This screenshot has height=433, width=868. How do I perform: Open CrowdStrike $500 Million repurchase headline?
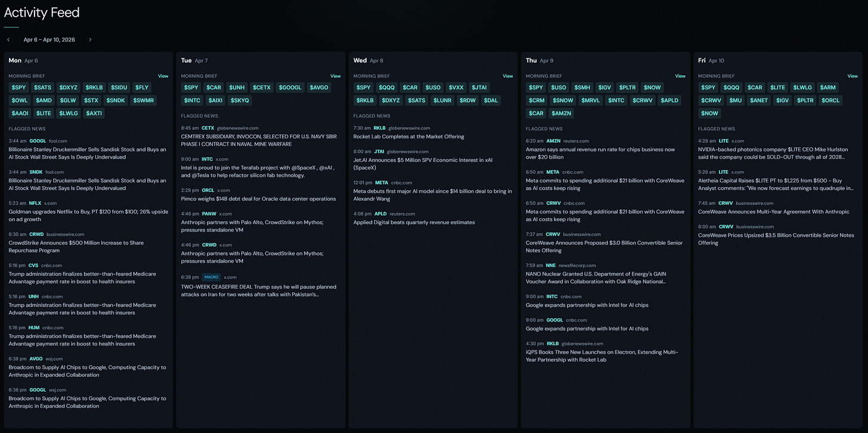pos(76,246)
